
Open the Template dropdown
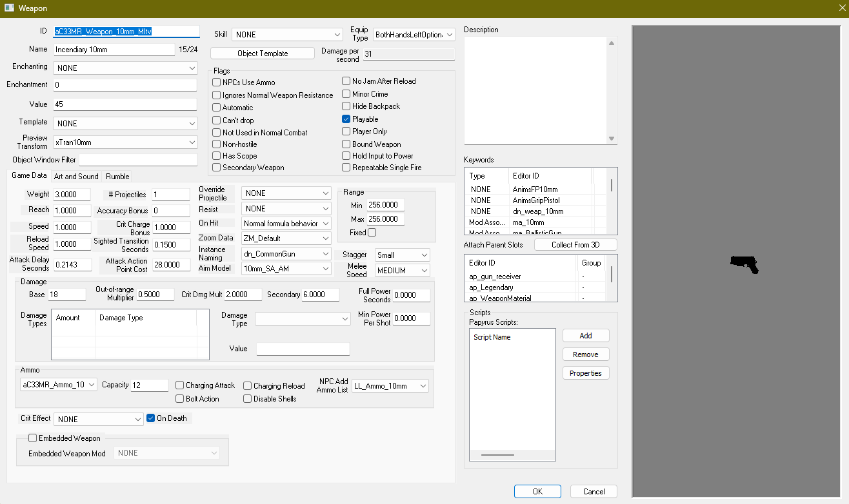click(x=126, y=123)
